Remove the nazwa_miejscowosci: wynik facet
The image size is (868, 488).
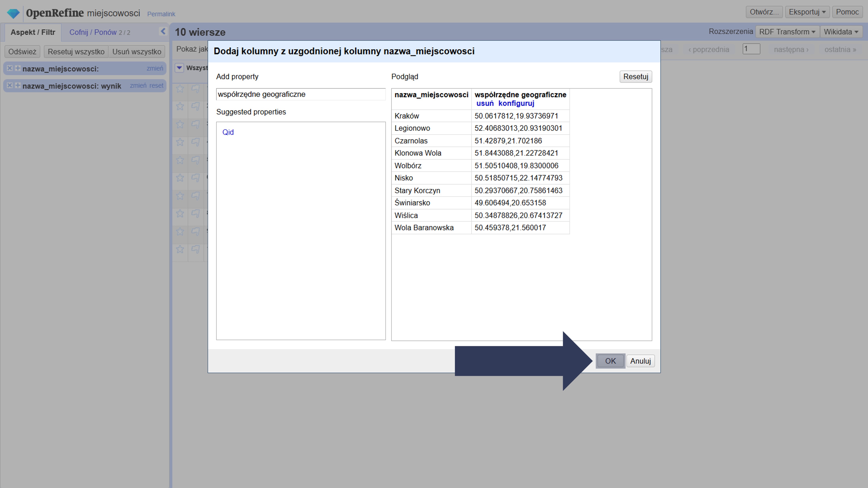click(x=10, y=85)
